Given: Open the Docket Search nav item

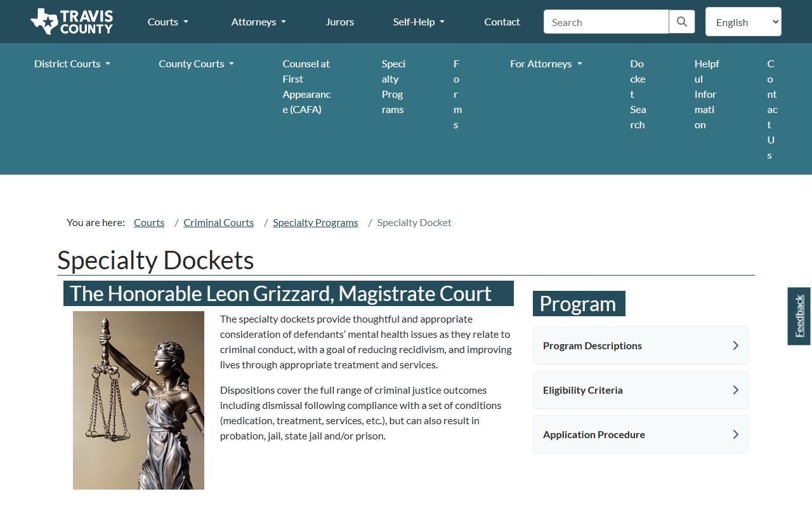Looking at the screenshot, I should point(638,94).
